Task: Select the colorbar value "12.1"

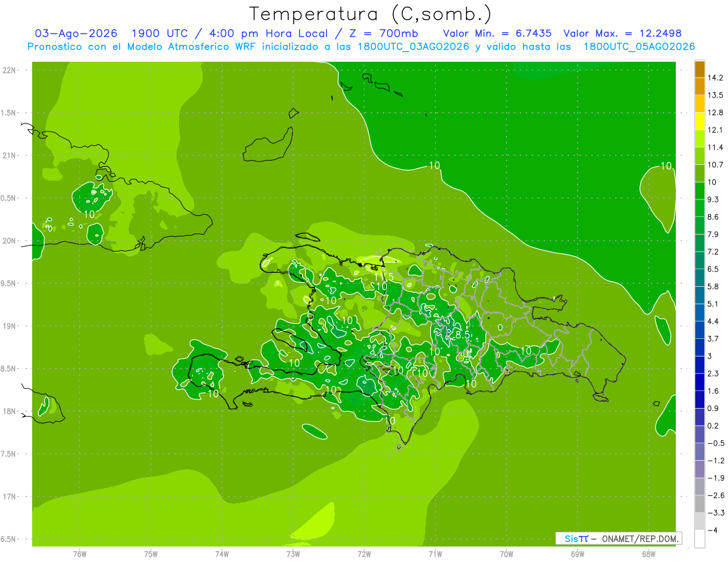Action: pyautogui.click(x=715, y=130)
